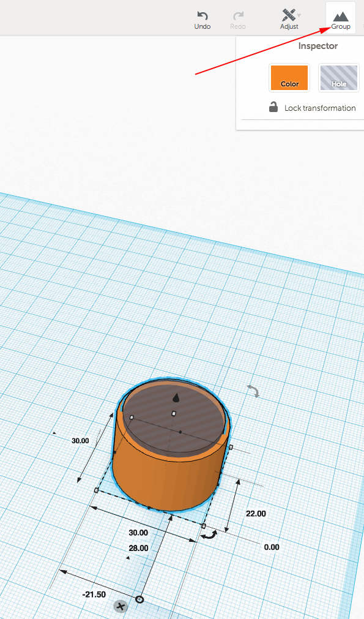
Task: Pick the orange Color swatch
Action: coord(289,78)
